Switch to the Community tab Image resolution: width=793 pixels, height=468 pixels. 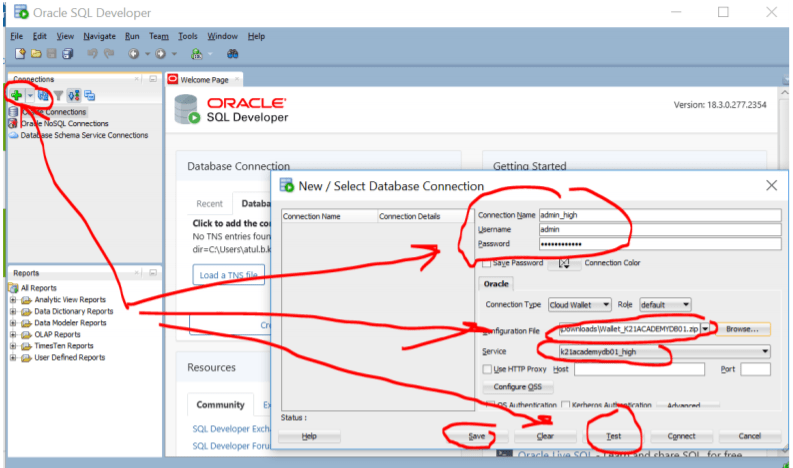pos(220,405)
